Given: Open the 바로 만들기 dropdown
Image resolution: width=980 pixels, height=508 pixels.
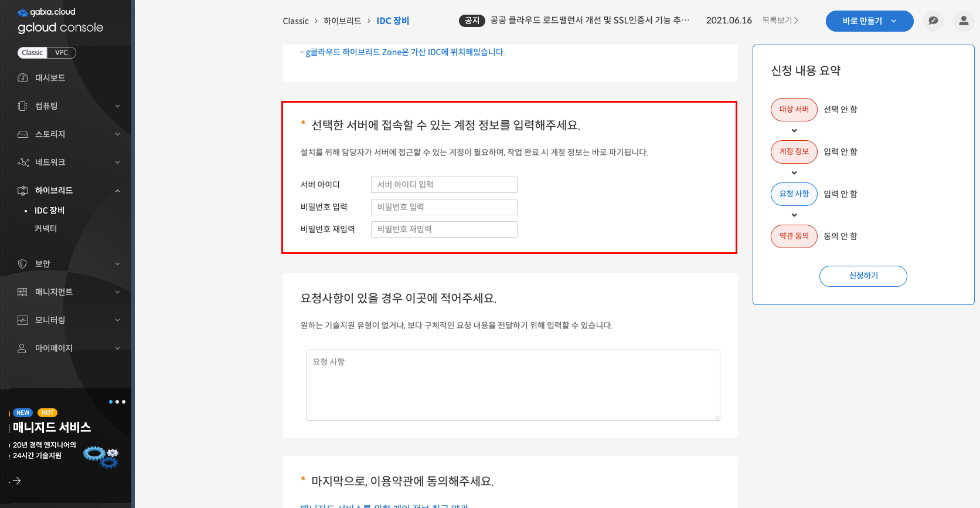Looking at the screenshot, I should [x=869, y=21].
